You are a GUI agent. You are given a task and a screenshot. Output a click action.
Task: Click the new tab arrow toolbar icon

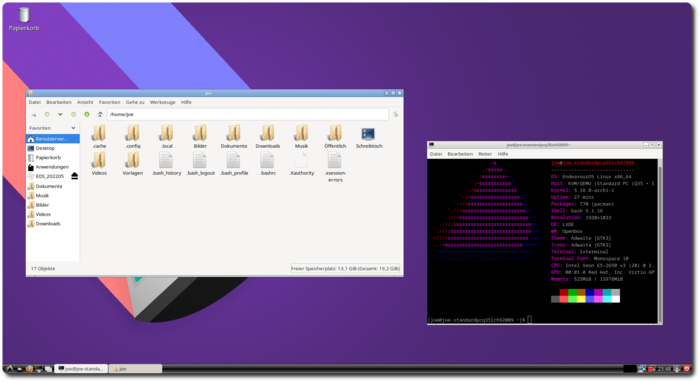[33, 115]
